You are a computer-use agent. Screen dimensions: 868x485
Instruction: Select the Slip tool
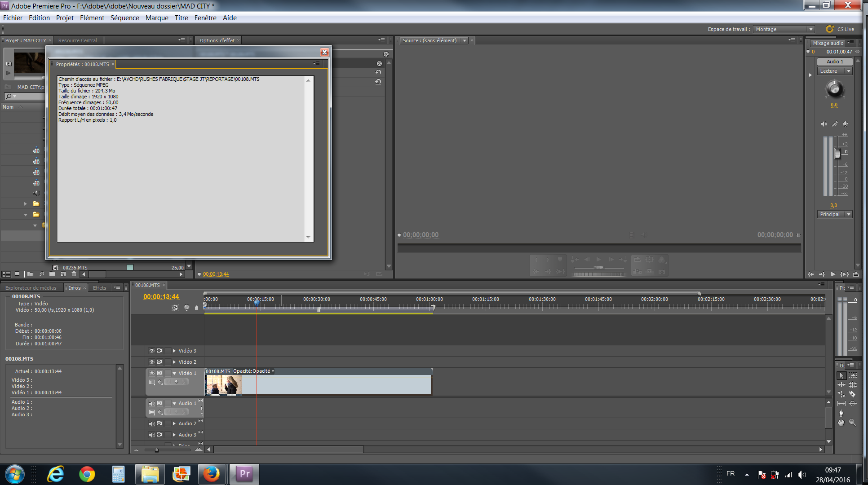[841, 404]
